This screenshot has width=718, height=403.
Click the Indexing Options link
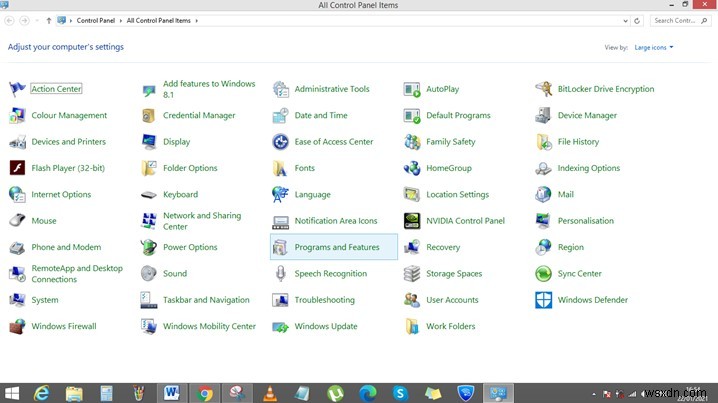pyautogui.click(x=588, y=168)
